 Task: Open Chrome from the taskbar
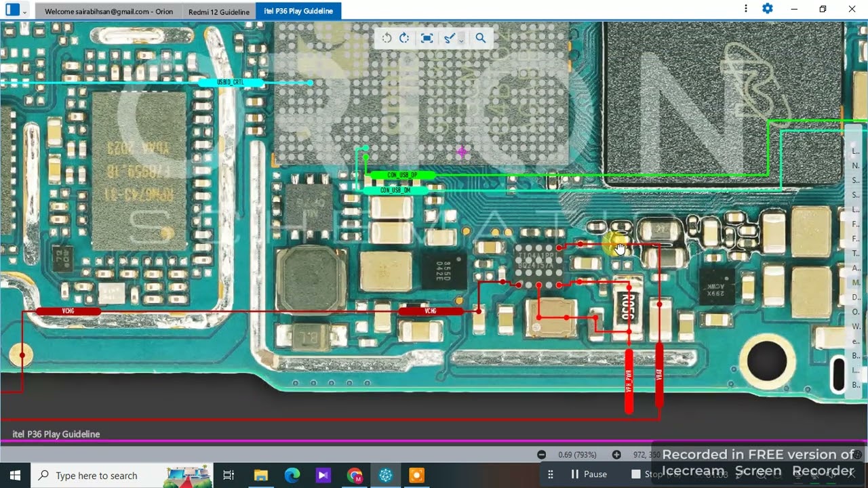tap(355, 475)
